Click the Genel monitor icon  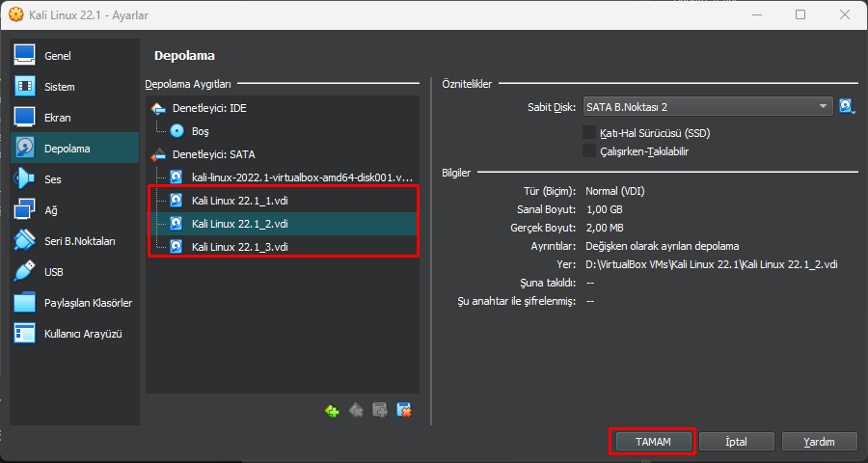coord(24,55)
